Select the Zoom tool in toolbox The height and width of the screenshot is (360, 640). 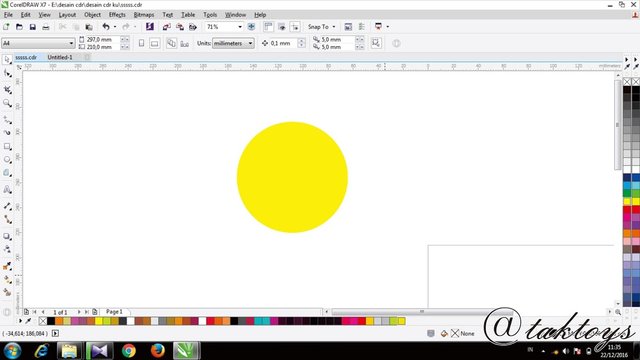pyautogui.click(x=7, y=103)
